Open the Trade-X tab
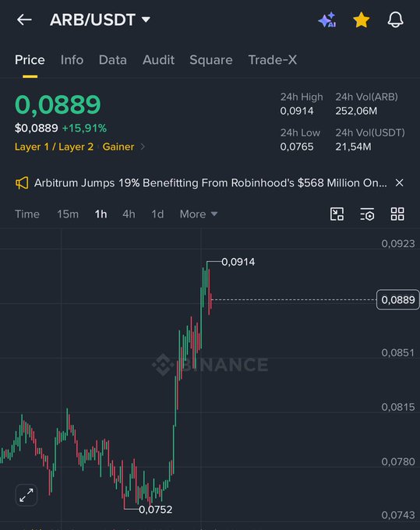Viewport: 420px width, 530px height. (273, 60)
